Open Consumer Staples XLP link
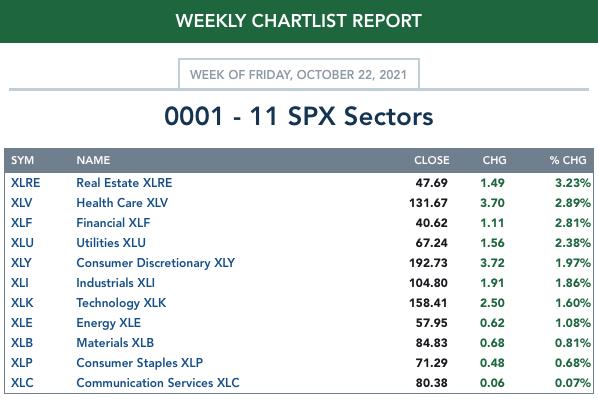Screen dimensions: 598x399 (x=140, y=363)
